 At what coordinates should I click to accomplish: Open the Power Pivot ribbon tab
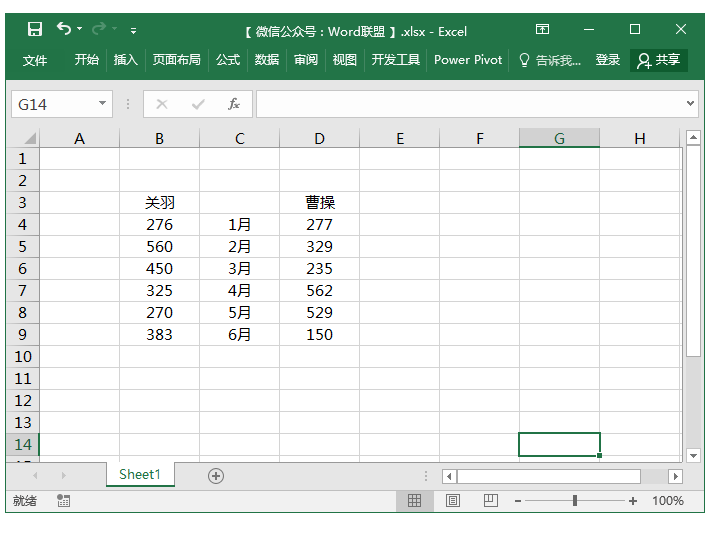(468, 60)
